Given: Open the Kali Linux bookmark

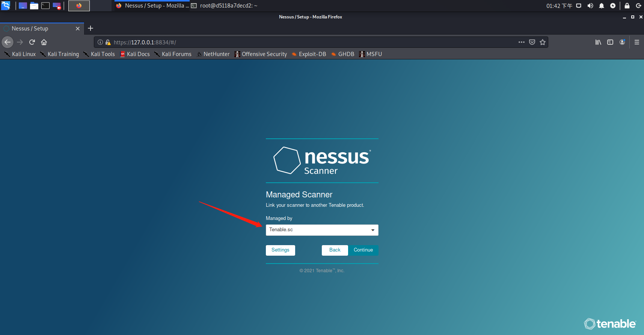Looking at the screenshot, I should tap(20, 54).
